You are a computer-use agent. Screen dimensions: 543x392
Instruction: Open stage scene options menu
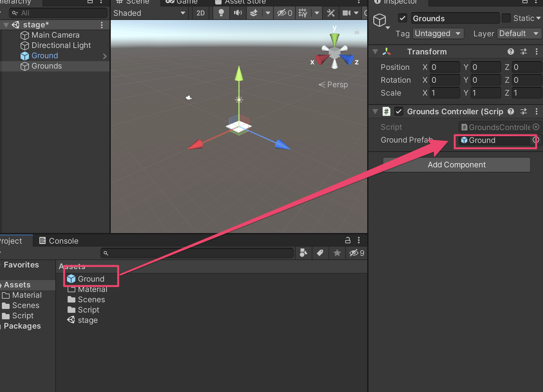(x=102, y=25)
